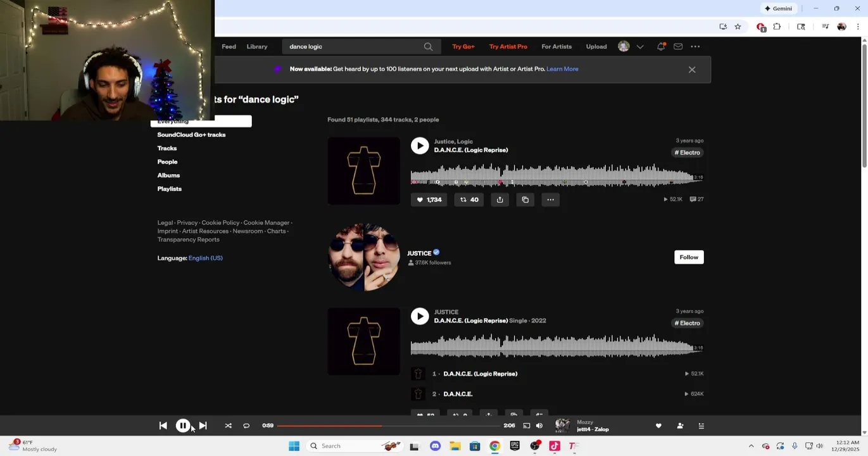Open the Mozzy track avatar in player
Image resolution: width=868 pixels, height=456 pixels.
[562, 426]
